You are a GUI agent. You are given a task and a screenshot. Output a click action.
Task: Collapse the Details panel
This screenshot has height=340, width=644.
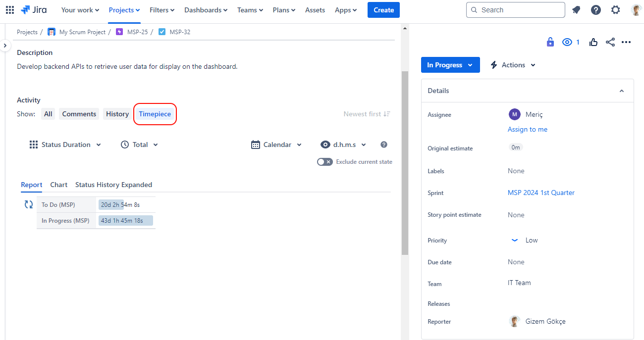tap(621, 91)
